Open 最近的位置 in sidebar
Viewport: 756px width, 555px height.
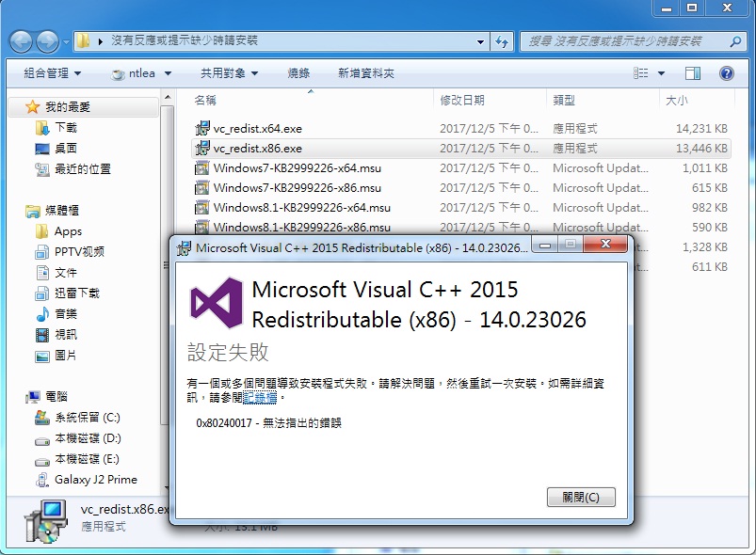point(83,169)
